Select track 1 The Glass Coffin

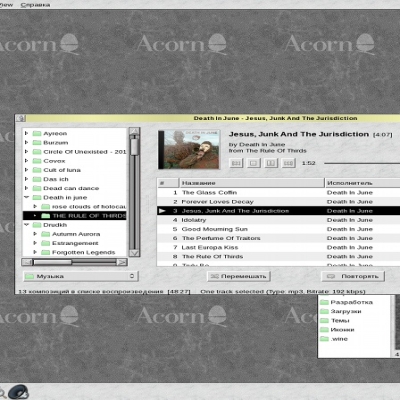tap(278, 193)
